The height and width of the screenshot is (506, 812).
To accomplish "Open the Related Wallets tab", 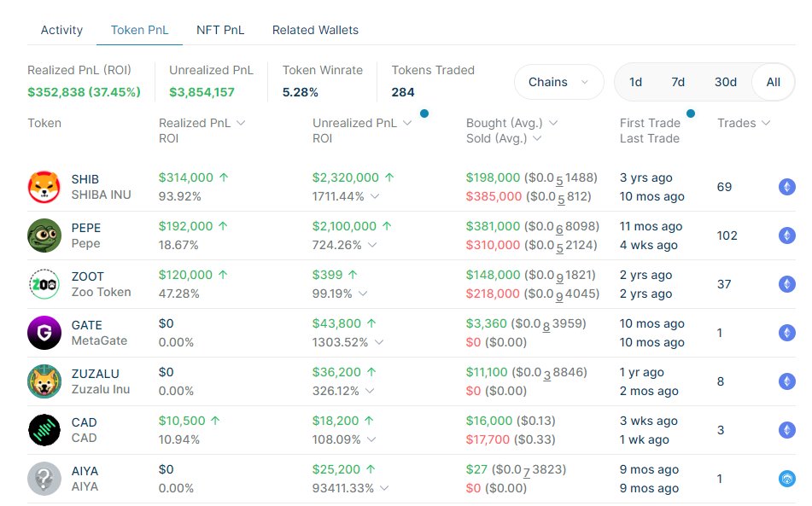I will (x=315, y=30).
